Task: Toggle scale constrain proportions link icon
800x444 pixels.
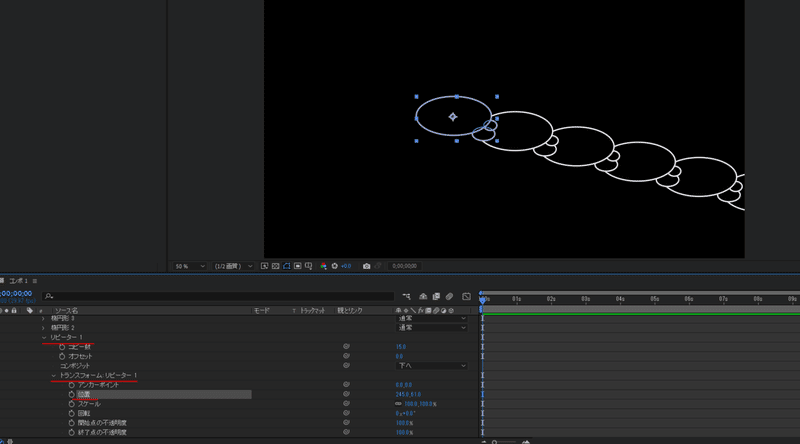Action: pyautogui.click(x=398, y=404)
